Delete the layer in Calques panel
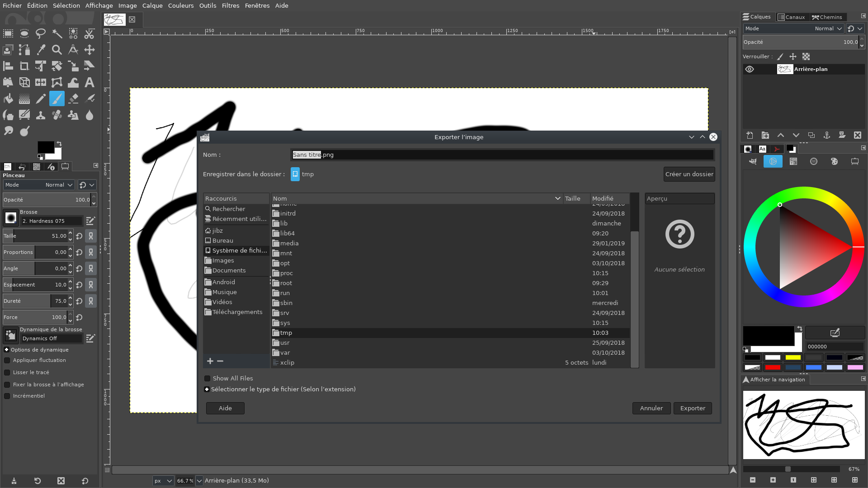 (x=858, y=135)
